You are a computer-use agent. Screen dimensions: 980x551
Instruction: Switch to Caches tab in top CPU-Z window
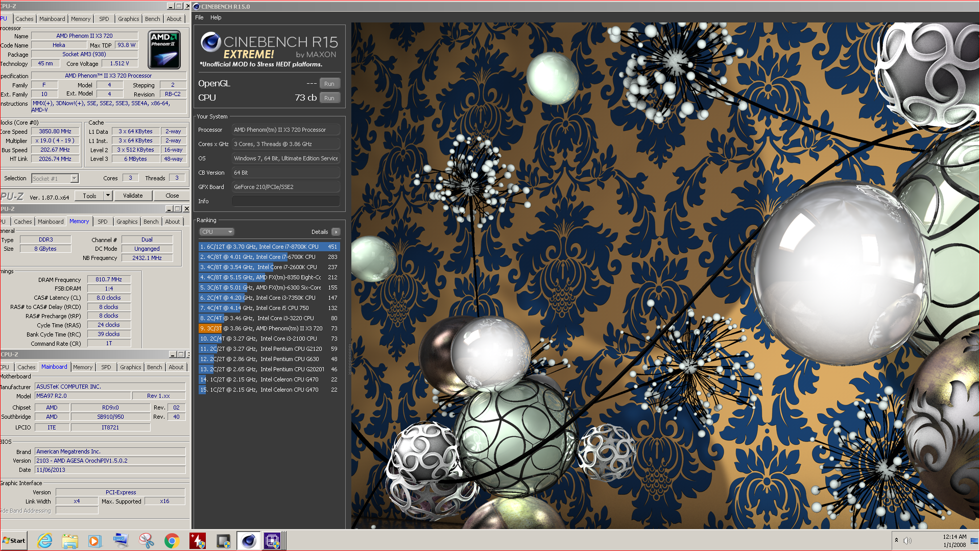tap(24, 19)
